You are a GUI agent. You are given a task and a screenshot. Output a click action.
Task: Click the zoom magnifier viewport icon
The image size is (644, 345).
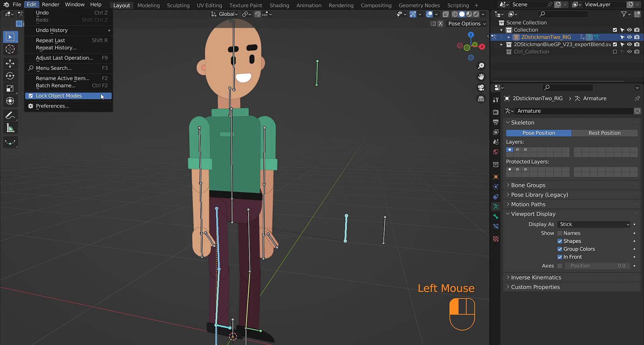point(481,66)
